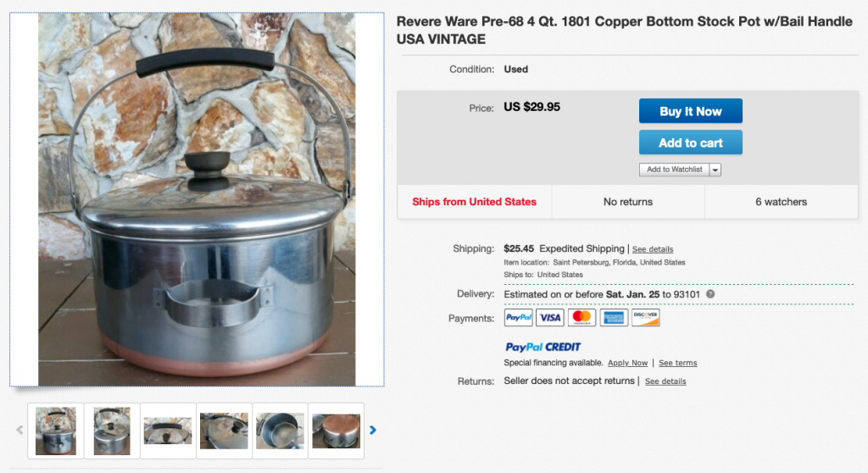The width and height of the screenshot is (868, 473).
Task: Select the first pot thumbnail with the stone wall
Action: (56, 431)
